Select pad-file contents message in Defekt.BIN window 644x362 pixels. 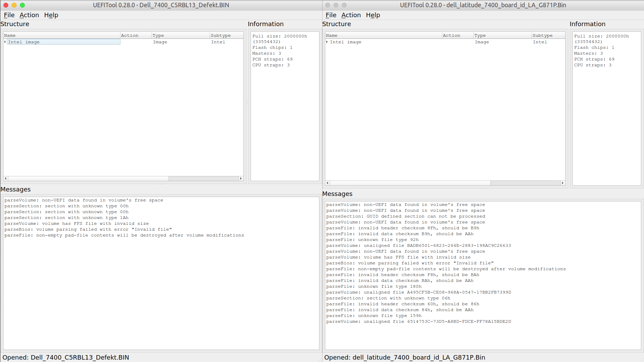124,235
